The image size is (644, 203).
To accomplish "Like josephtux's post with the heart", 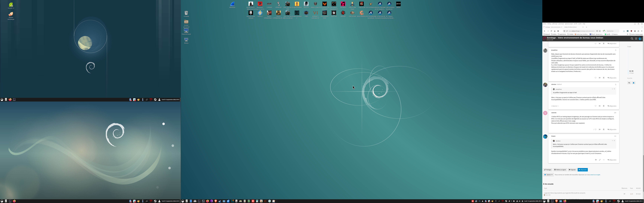I will coord(596,78).
